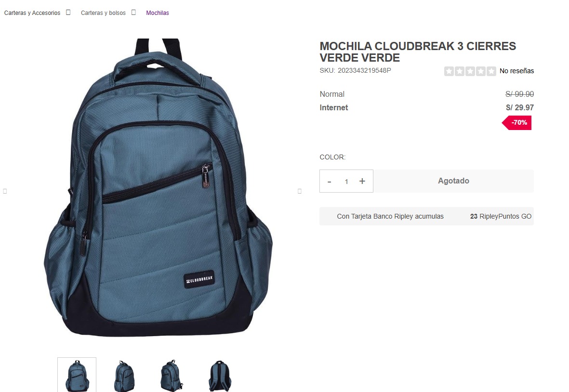Screen dimensions: 569x392
Task: Click the next image arrow icon
Action: click(x=300, y=191)
